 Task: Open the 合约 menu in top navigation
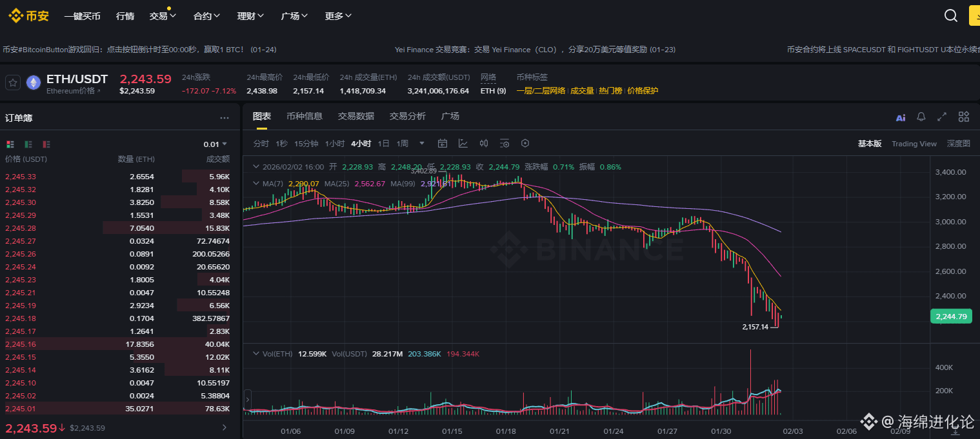click(206, 16)
